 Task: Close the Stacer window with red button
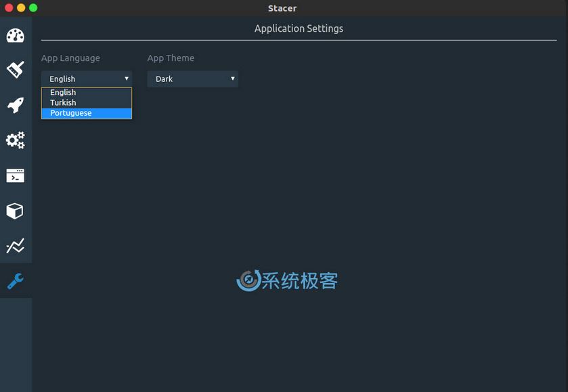9,8
